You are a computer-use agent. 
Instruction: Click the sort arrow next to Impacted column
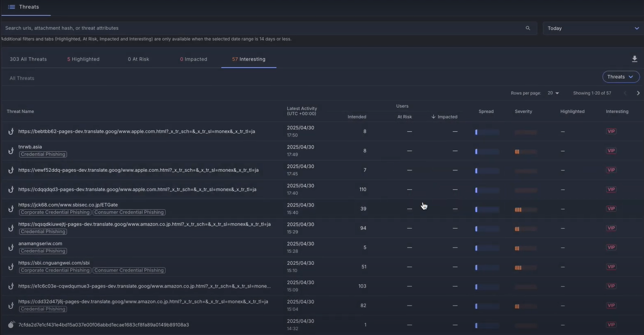pyautogui.click(x=433, y=117)
